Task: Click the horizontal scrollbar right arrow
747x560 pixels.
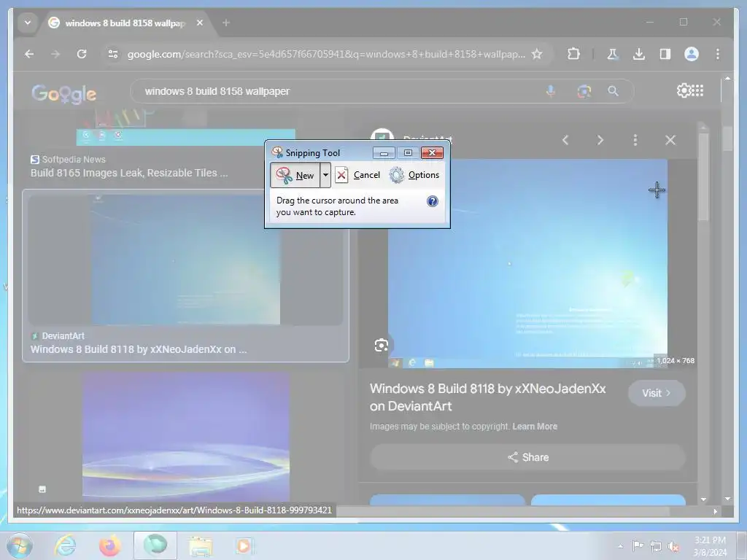Action: tap(715, 511)
